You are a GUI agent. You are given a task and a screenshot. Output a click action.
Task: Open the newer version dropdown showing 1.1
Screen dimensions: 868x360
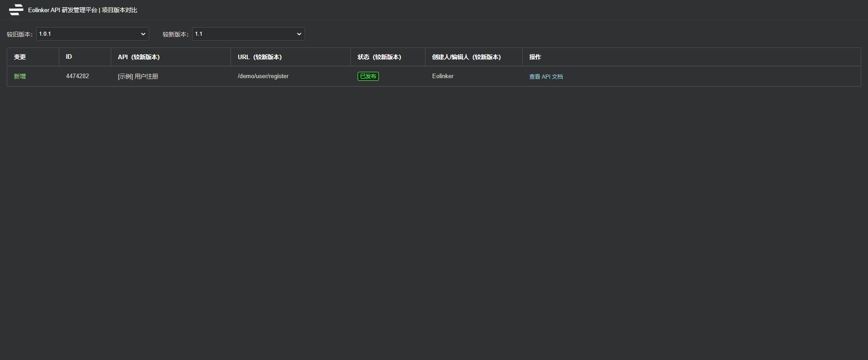point(249,34)
